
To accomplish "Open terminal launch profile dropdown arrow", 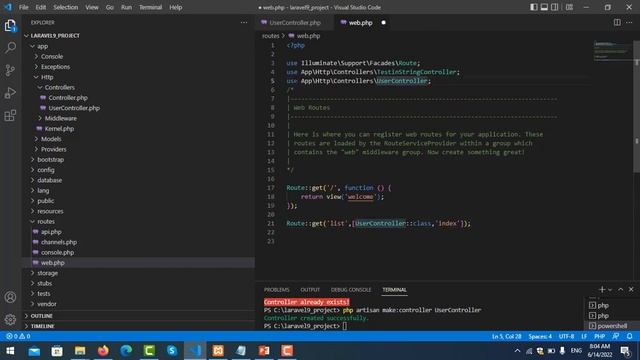I will click(610, 289).
